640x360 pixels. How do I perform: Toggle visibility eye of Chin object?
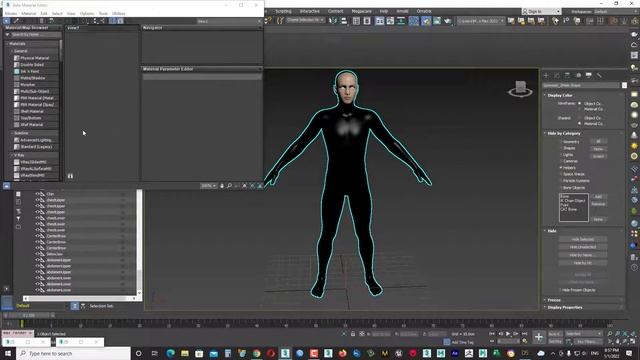click(x=37, y=194)
